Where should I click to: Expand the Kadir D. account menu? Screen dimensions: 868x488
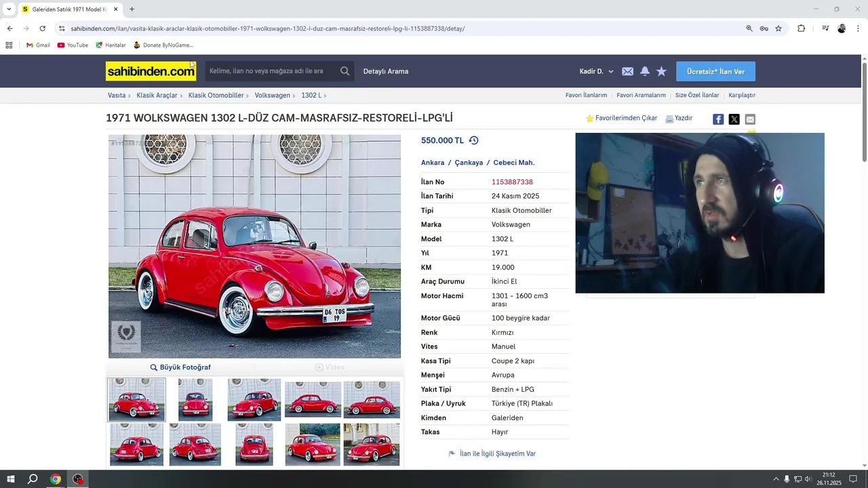tap(596, 71)
